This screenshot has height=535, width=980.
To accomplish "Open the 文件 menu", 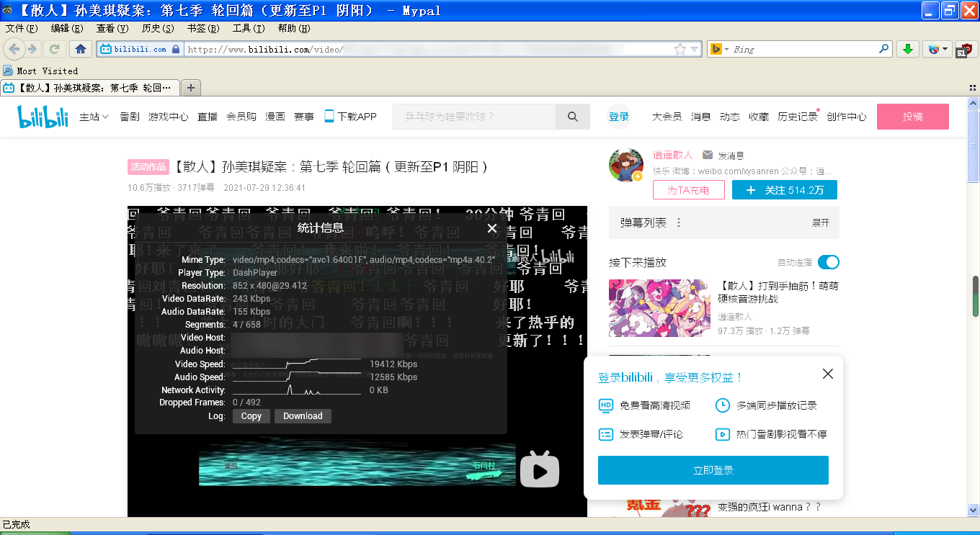I will click(22, 29).
